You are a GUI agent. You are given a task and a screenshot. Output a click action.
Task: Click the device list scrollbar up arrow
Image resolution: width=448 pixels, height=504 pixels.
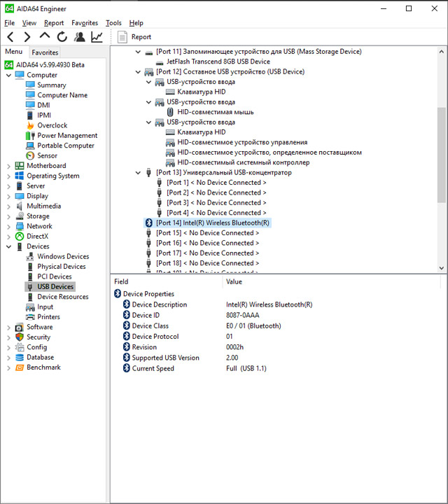(x=442, y=51)
